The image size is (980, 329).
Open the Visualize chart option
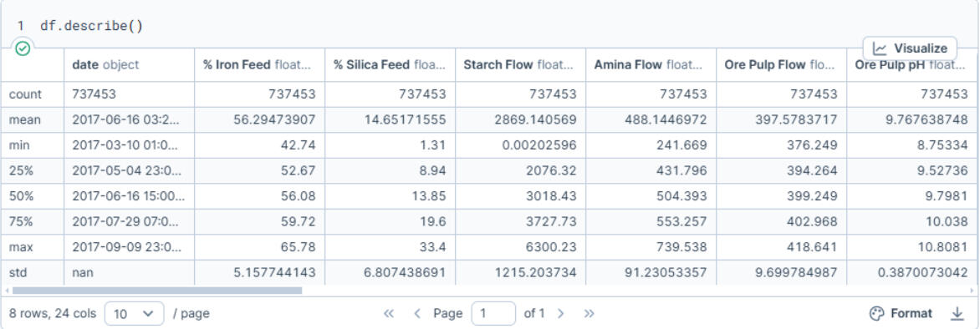coord(910,48)
